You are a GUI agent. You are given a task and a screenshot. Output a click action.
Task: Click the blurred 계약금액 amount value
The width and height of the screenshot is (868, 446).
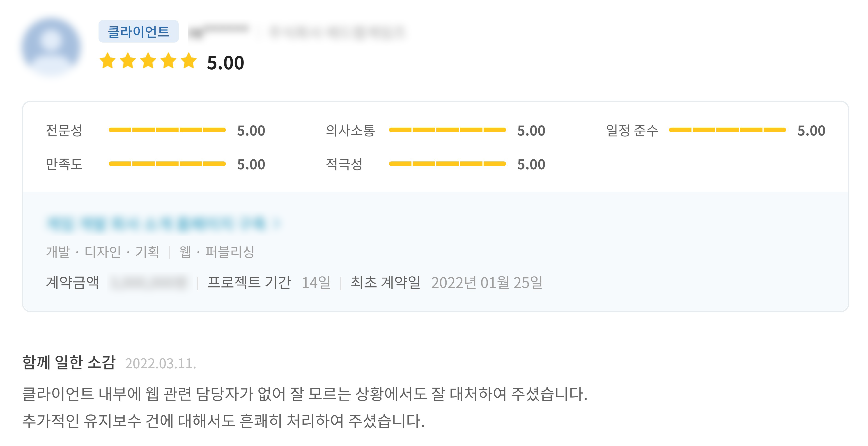(148, 282)
